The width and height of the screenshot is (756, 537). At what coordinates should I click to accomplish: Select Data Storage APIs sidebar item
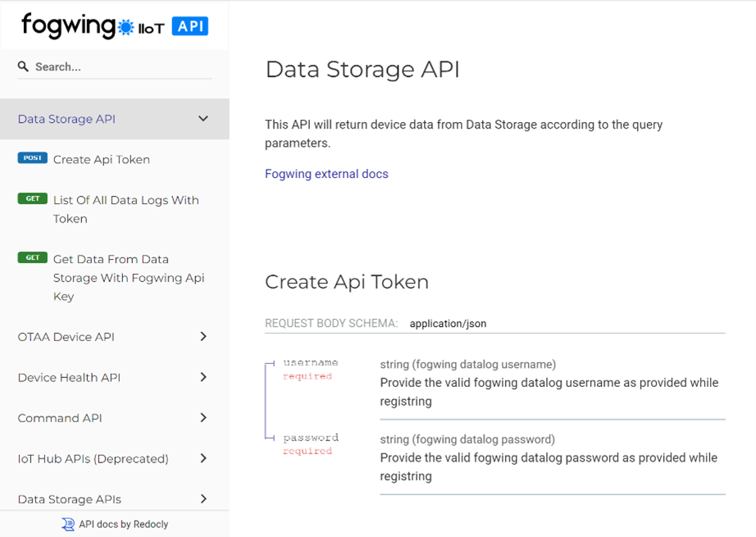click(x=70, y=499)
